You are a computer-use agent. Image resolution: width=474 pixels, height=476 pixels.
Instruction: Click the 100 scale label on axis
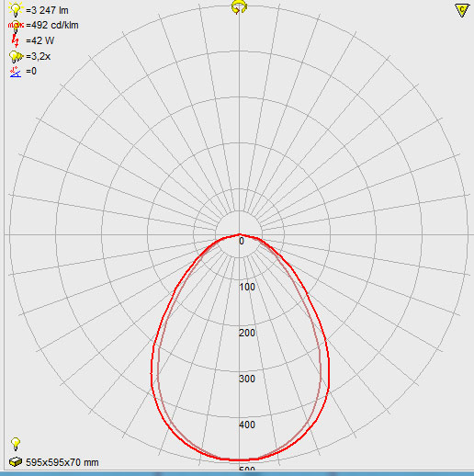coord(247,287)
